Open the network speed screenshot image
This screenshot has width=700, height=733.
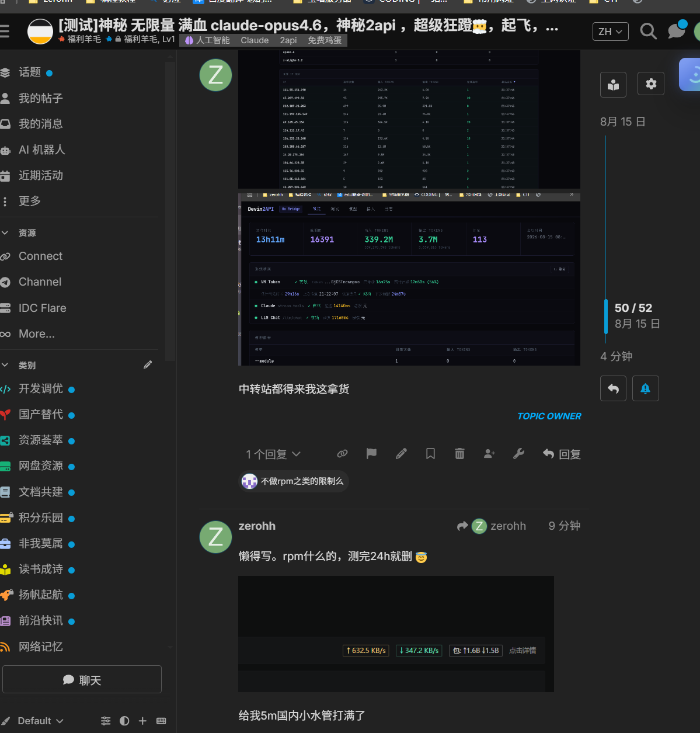pos(396,634)
